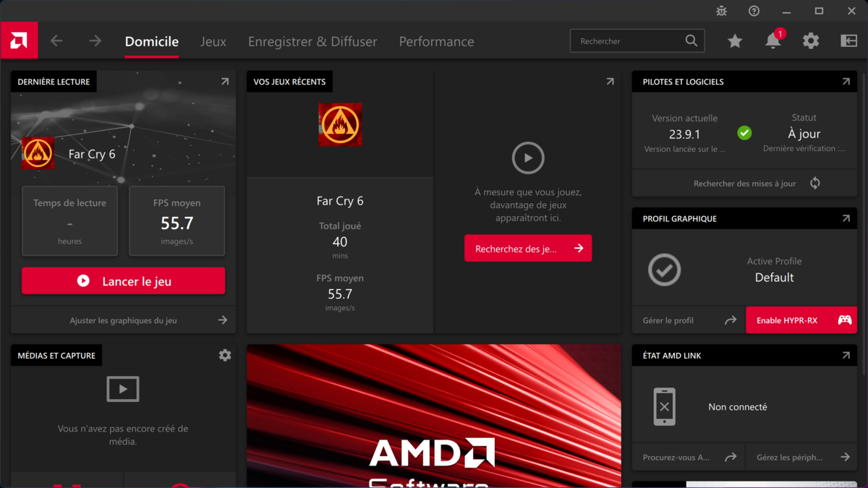Click the Default active profile text

pos(774,277)
